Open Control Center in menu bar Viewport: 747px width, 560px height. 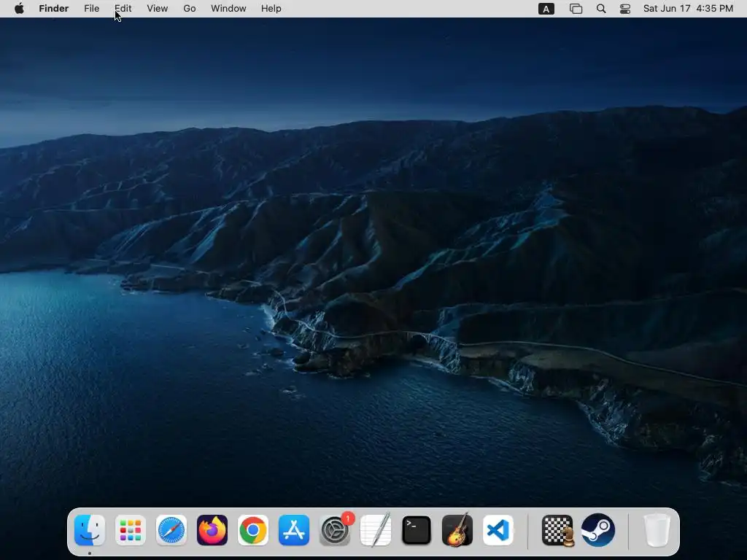pyautogui.click(x=625, y=9)
